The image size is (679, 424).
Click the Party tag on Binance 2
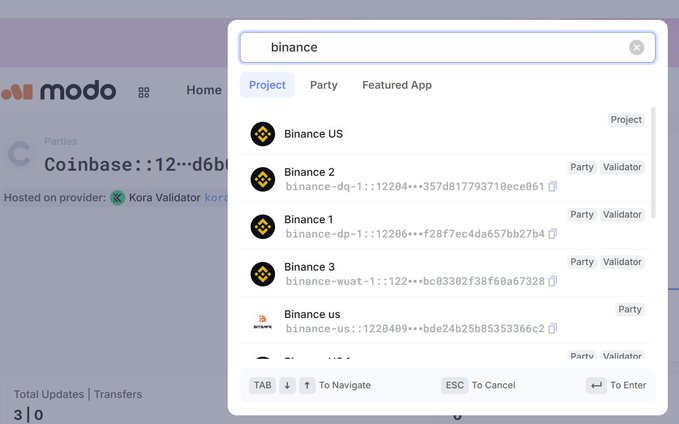click(x=582, y=167)
